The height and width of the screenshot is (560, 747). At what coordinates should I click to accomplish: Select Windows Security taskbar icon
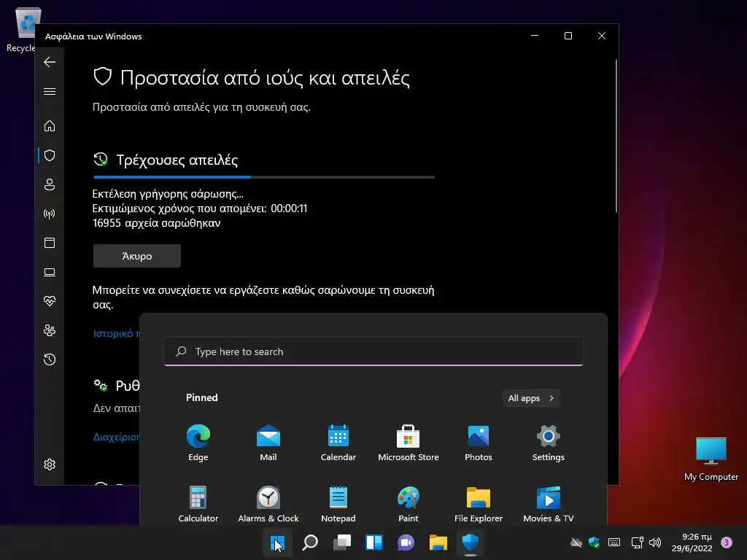pos(471,542)
